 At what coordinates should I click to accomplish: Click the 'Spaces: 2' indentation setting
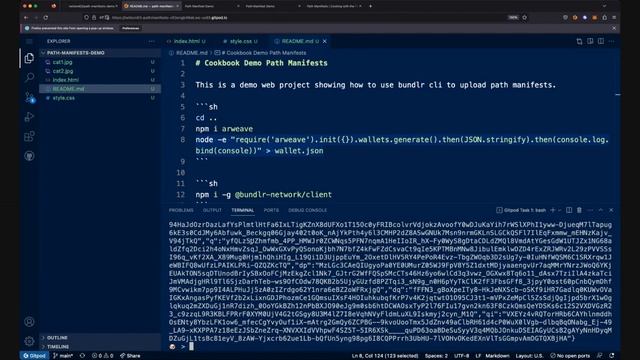pos(436,356)
